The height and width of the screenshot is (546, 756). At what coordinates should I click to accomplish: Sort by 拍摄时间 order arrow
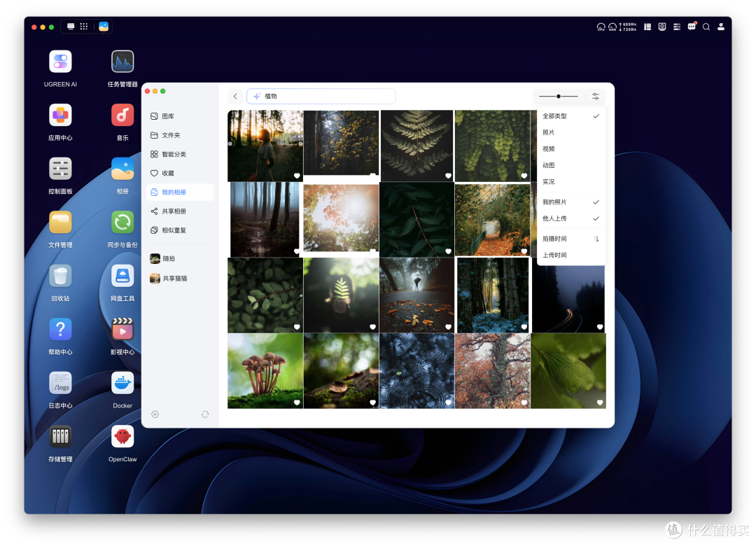point(596,239)
